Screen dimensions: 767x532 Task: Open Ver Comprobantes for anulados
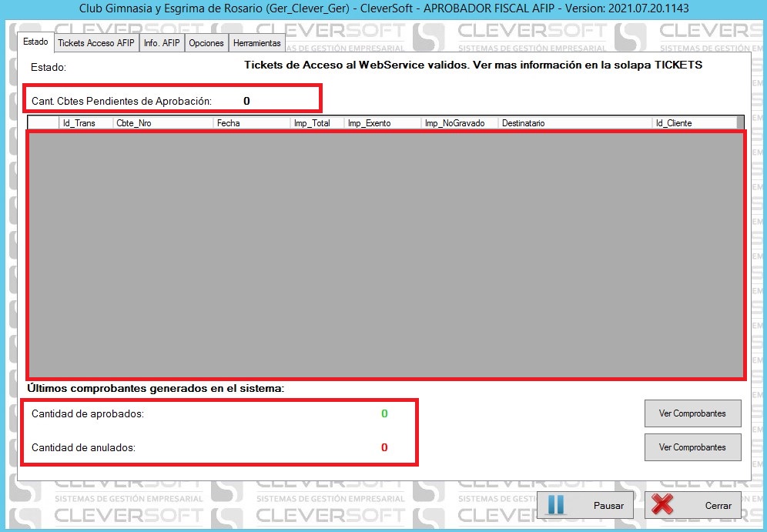692,447
